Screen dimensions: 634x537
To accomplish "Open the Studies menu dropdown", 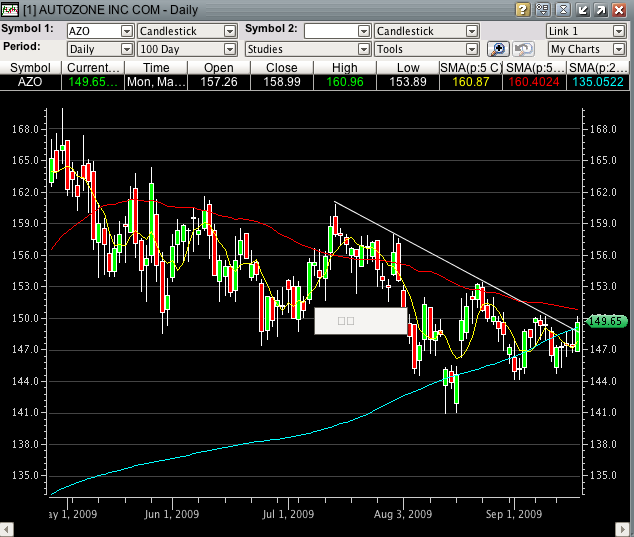I will point(364,49).
